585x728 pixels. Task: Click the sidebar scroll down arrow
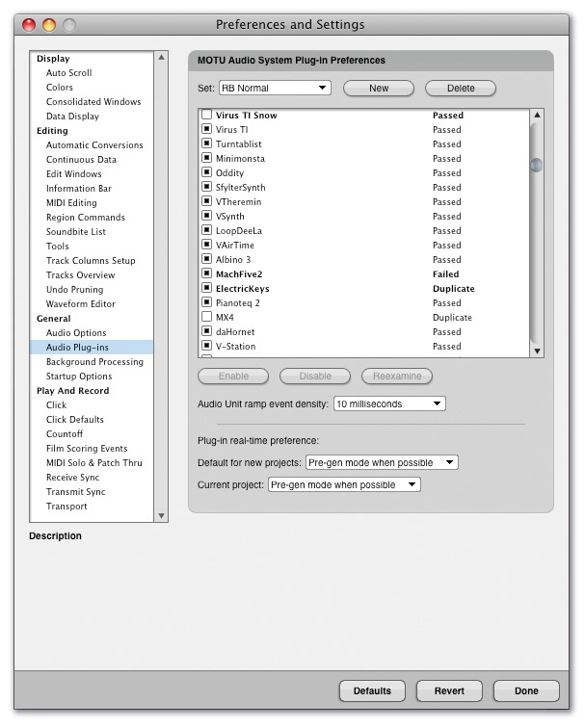[161, 516]
